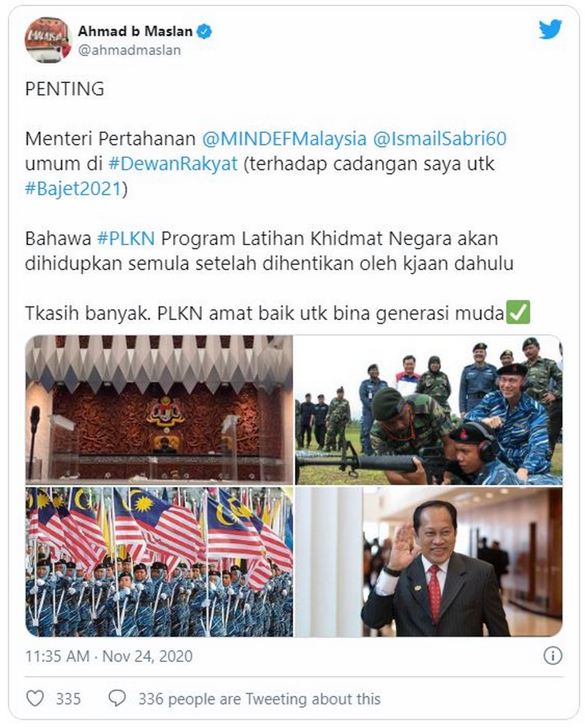585x728 pixels.
Task: Click the blue verified badge
Action: [204, 32]
